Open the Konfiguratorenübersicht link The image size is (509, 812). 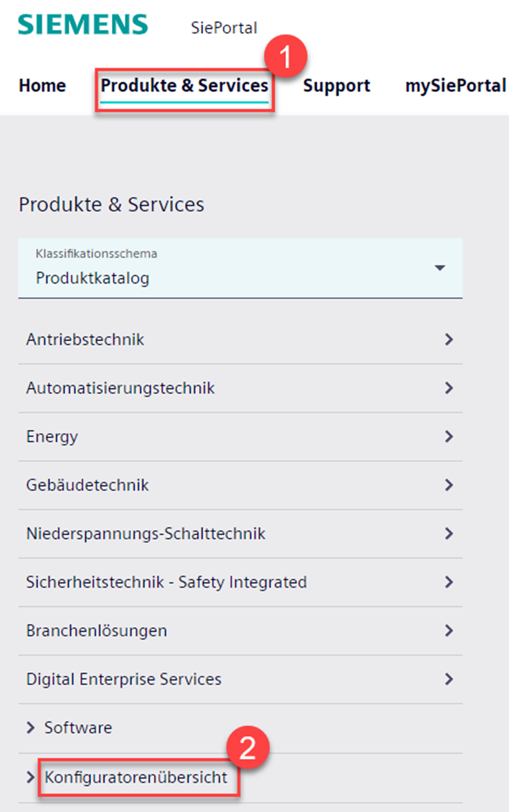[x=136, y=777]
